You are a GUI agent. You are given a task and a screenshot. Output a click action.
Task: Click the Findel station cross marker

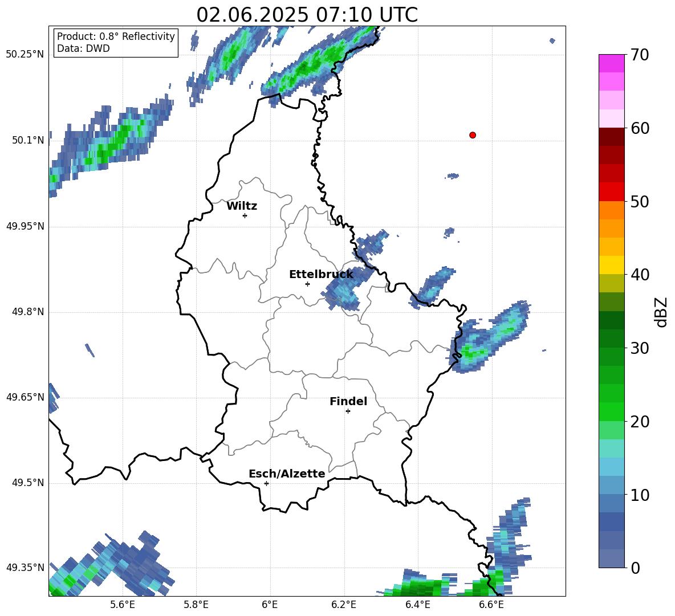pyautogui.click(x=348, y=411)
